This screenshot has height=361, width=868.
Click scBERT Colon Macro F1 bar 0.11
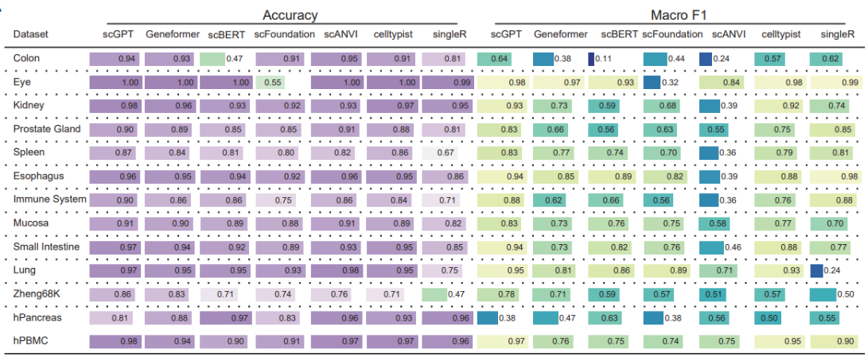click(590, 59)
